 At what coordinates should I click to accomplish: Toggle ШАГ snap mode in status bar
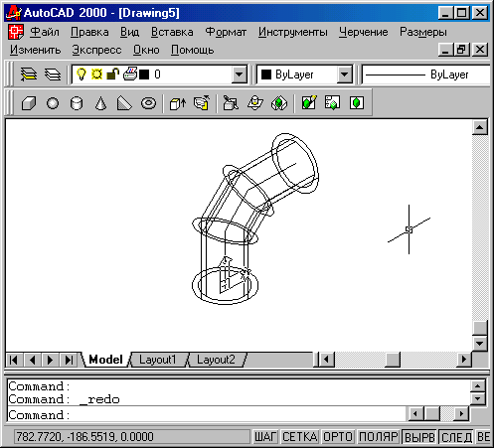[265, 437]
